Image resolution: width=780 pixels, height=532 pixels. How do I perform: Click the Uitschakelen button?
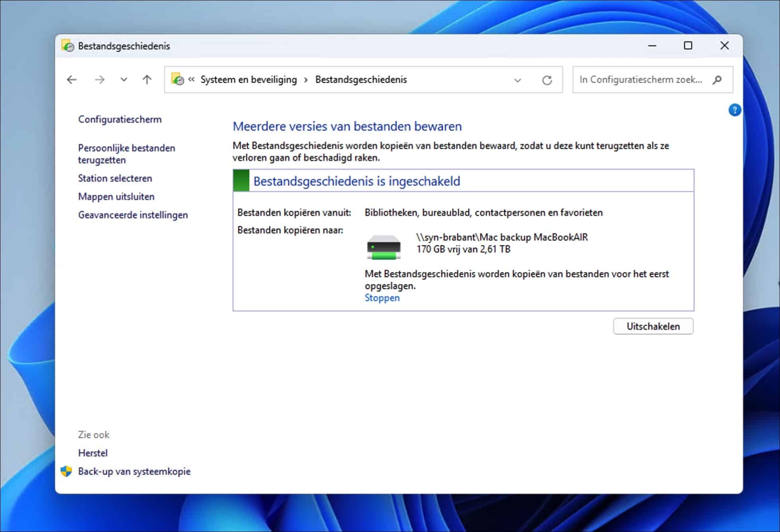(x=653, y=326)
